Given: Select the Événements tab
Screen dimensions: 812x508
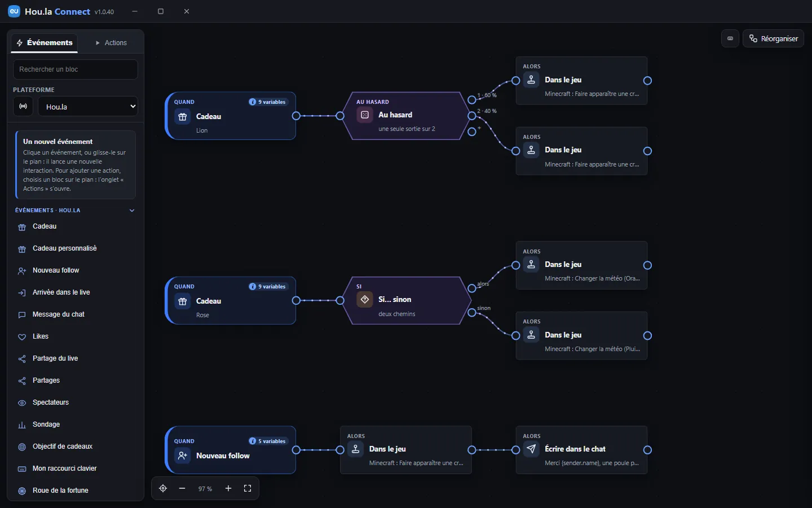Looking at the screenshot, I should tap(44, 43).
